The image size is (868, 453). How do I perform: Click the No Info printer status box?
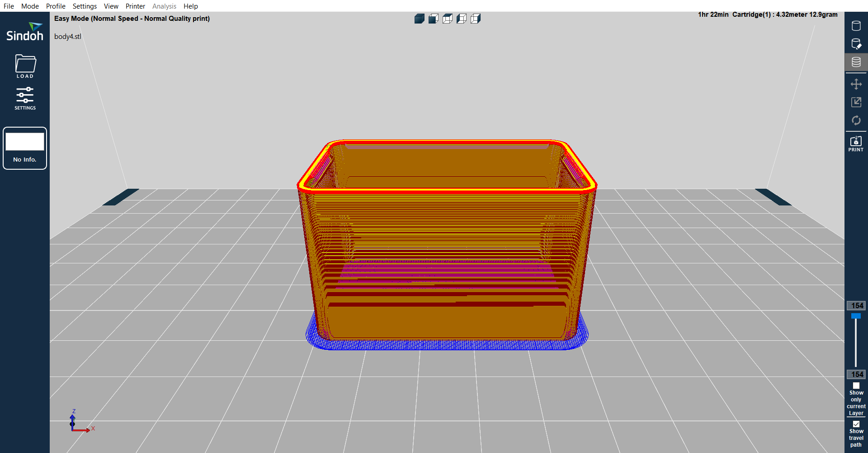25,148
